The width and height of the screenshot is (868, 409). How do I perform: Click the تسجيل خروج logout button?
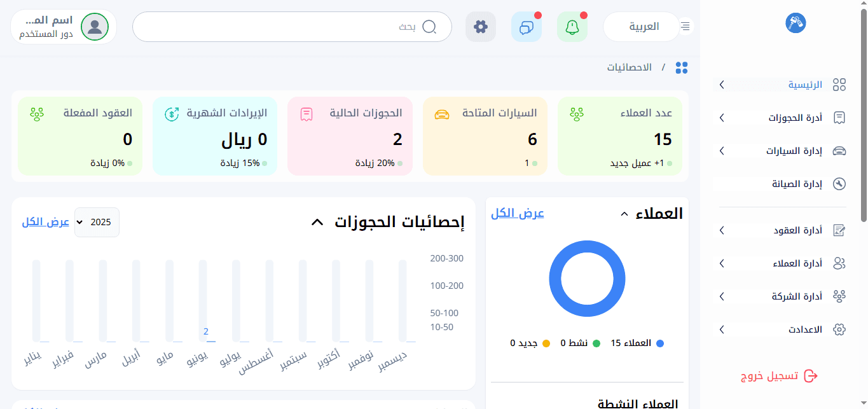[779, 376]
